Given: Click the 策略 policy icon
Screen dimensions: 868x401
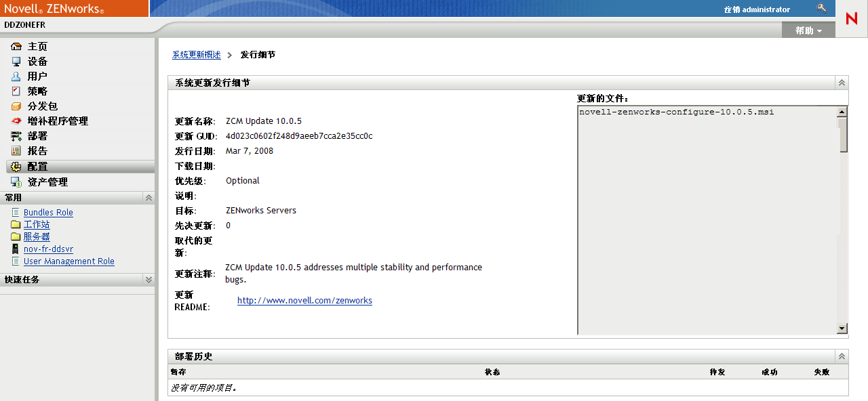Looking at the screenshot, I should 16,91.
